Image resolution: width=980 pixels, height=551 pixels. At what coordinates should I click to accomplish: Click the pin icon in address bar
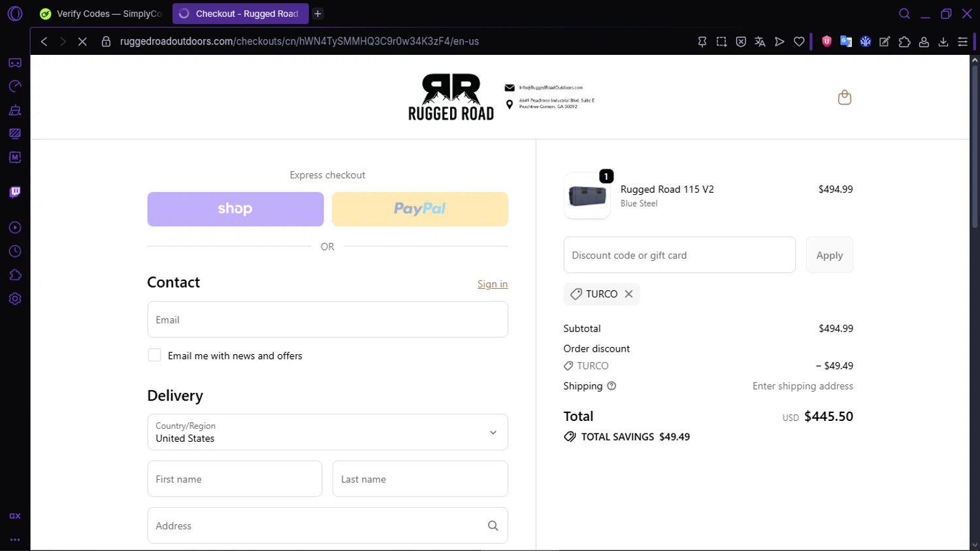(702, 41)
